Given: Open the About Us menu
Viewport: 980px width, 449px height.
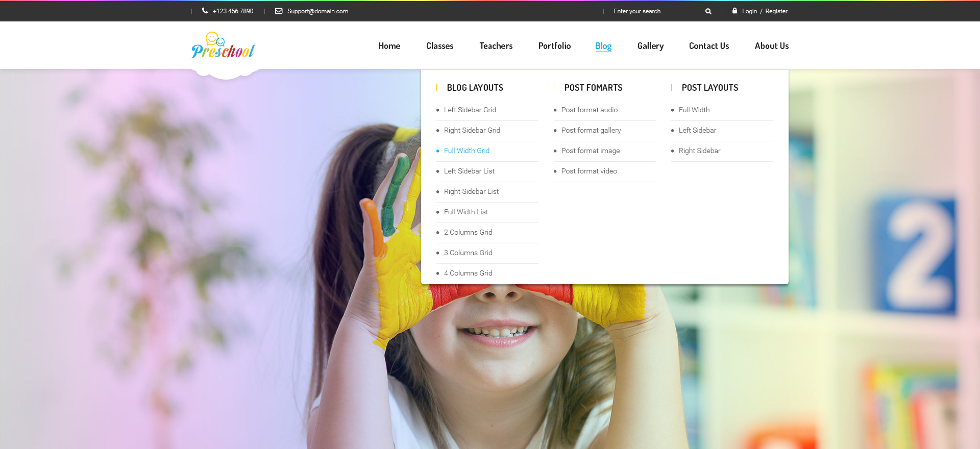Looking at the screenshot, I should pyautogui.click(x=772, y=46).
